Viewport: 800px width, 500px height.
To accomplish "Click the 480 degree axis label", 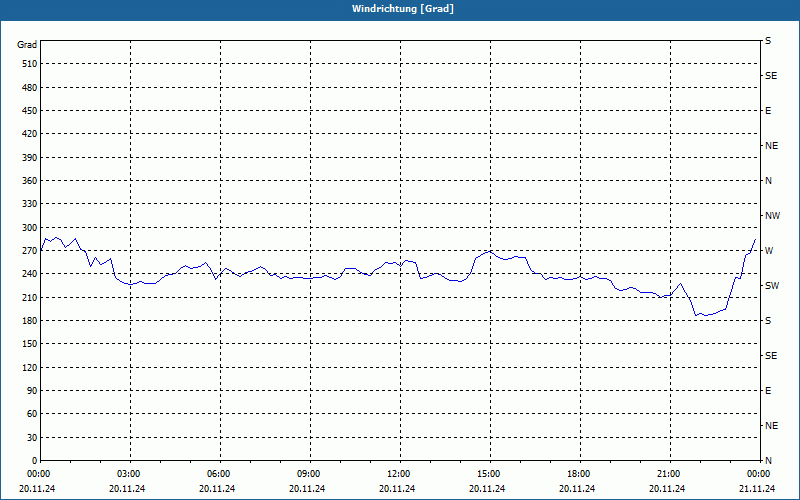I will pos(30,87).
